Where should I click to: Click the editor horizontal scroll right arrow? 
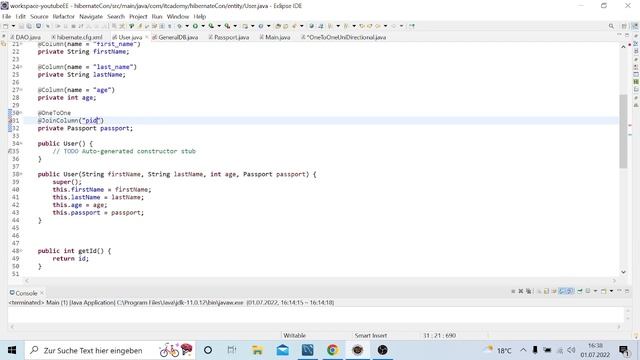point(614,280)
